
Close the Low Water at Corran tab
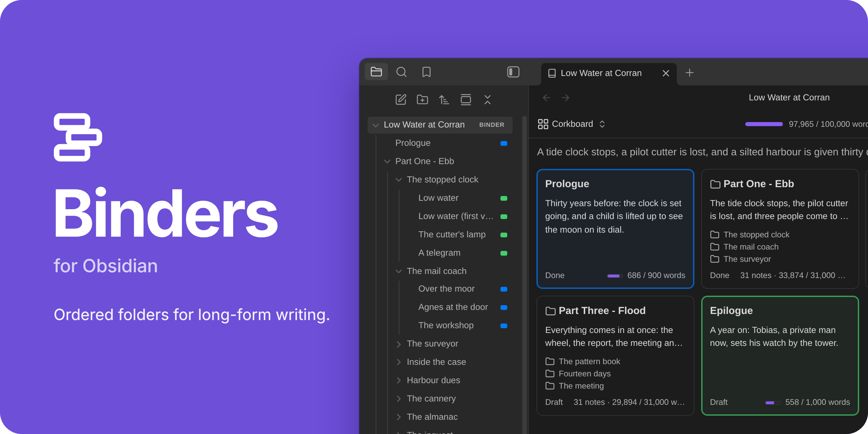pos(666,73)
